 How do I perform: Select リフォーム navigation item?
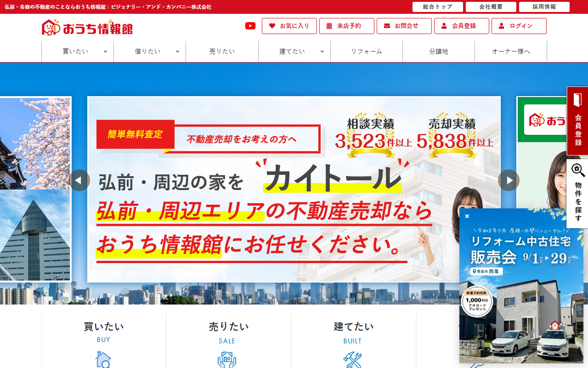tap(367, 52)
